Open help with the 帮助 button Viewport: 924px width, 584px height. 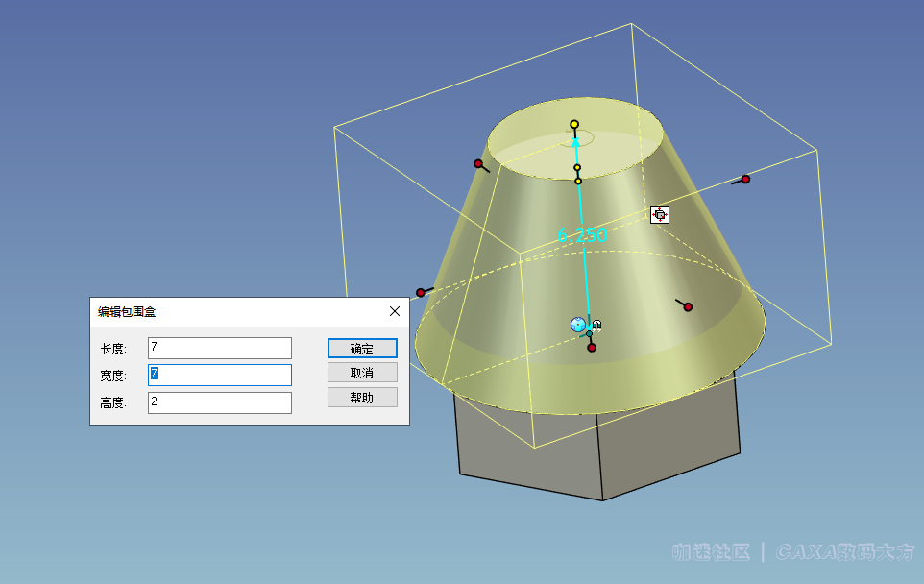362,398
